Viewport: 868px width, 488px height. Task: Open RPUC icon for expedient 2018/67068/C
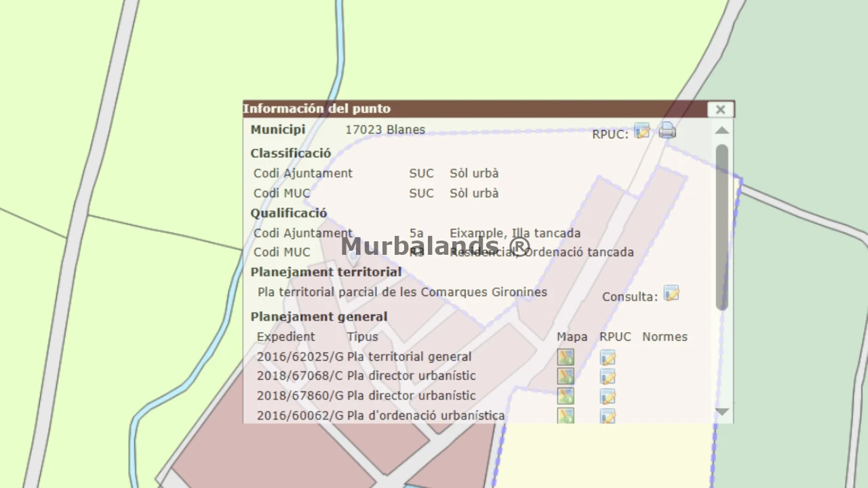[608, 377]
